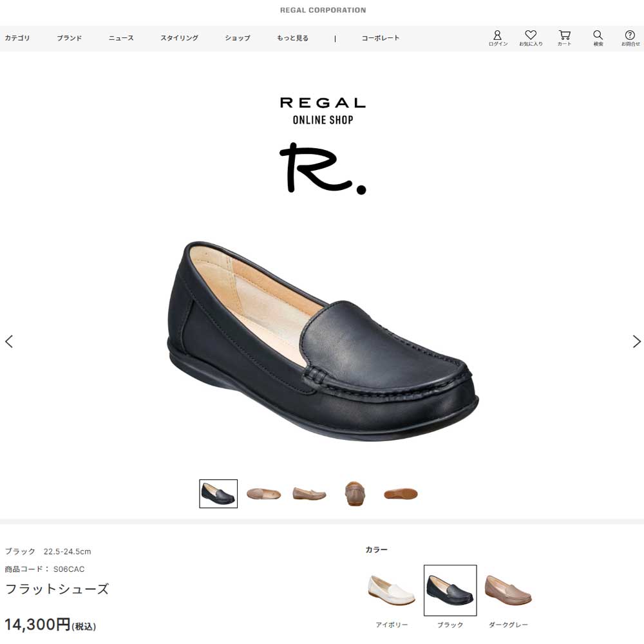This screenshot has width=644, height=644.
Task: Click the 検索 search icon
Action: point(598,39)
